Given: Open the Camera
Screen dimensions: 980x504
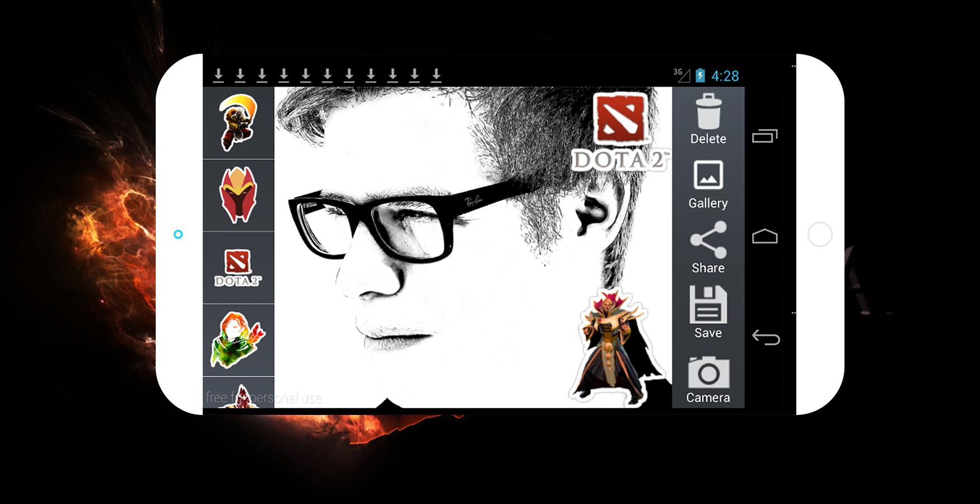Looking at the screenshot, I should pos(708,380).
